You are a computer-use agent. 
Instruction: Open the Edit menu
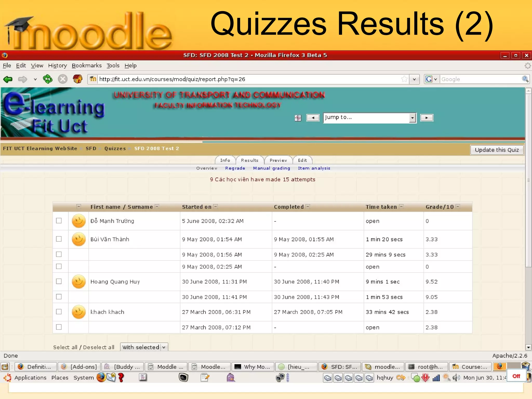[21, 65]
